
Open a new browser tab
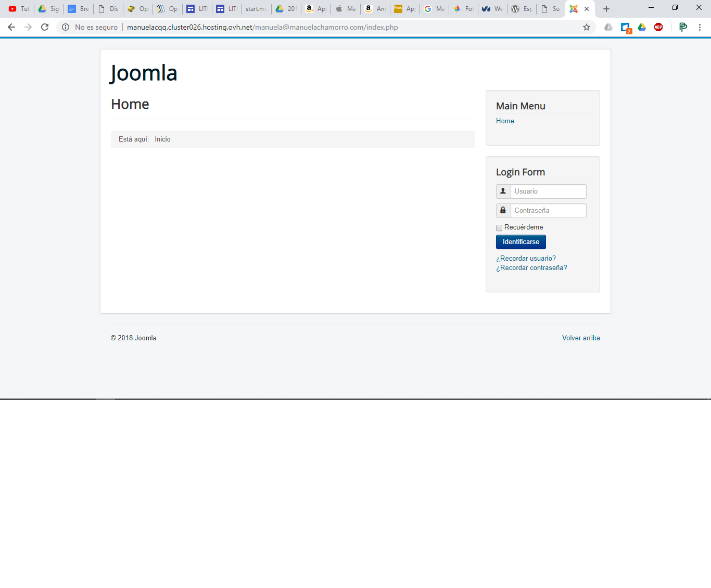[x=606, y=9]
